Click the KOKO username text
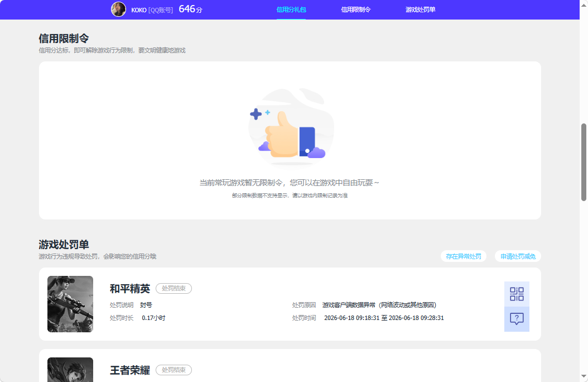The width and height of the screenshot is (588, 382). (139, 10)
